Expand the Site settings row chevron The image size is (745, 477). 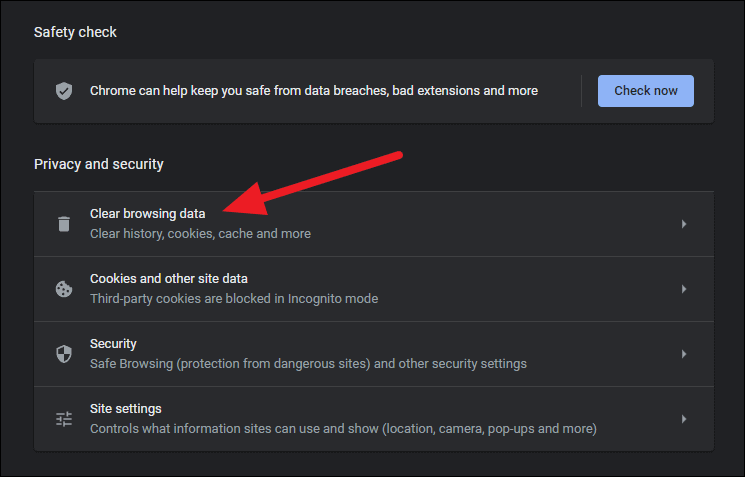pos(684,419)
